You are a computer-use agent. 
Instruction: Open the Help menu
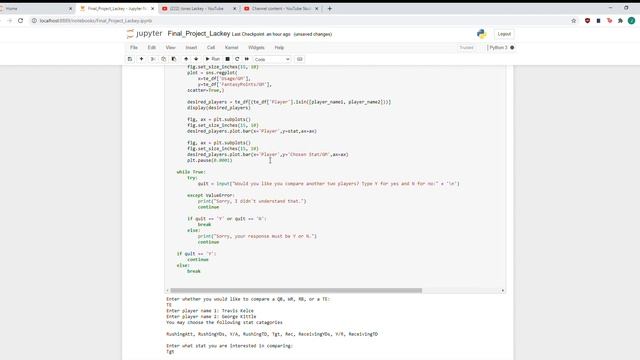(279, 48)
